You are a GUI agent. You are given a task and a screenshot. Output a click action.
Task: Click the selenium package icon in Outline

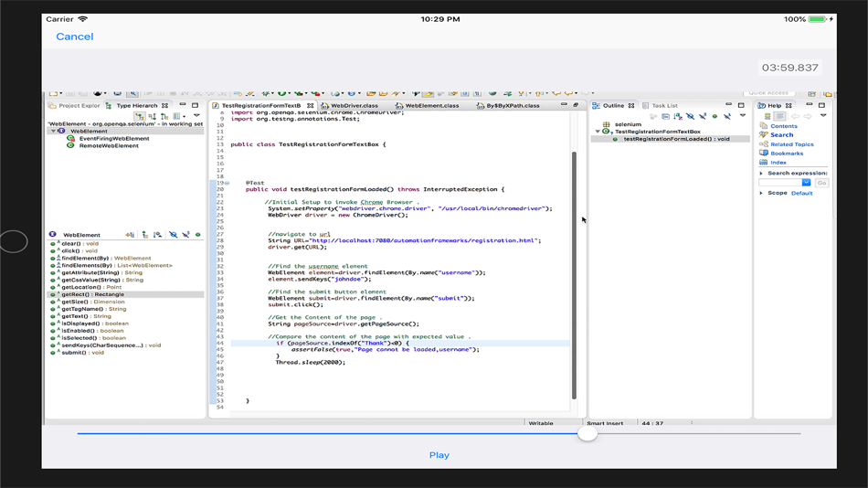tap(606, 124)
